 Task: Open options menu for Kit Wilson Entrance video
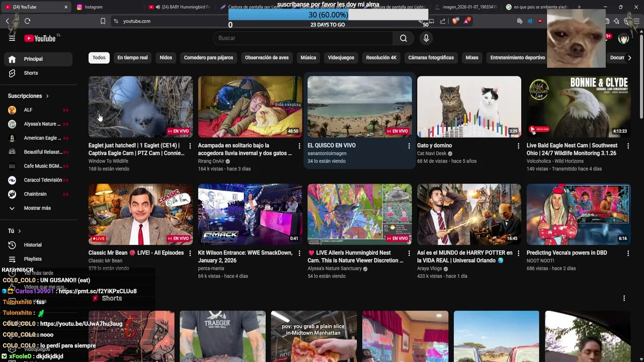pos(299,253)
